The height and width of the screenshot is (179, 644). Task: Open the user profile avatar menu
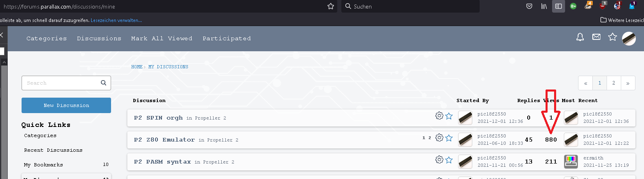click(x=629, y=39)
